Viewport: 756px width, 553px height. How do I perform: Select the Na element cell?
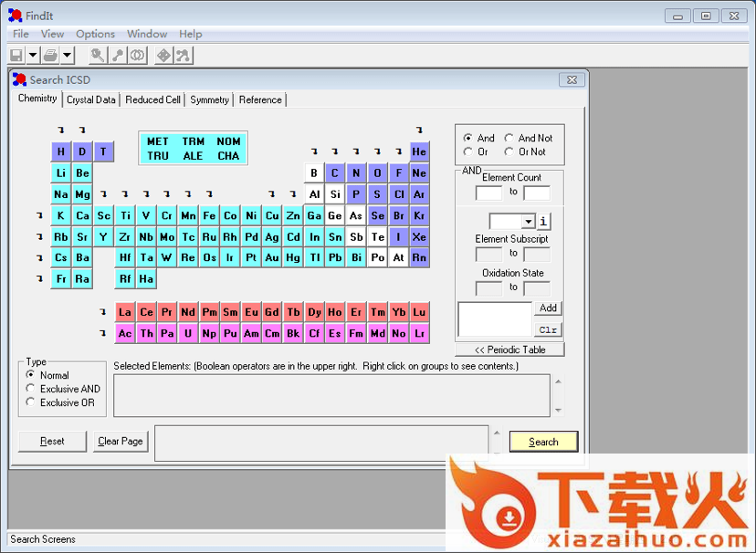[61, 194]
